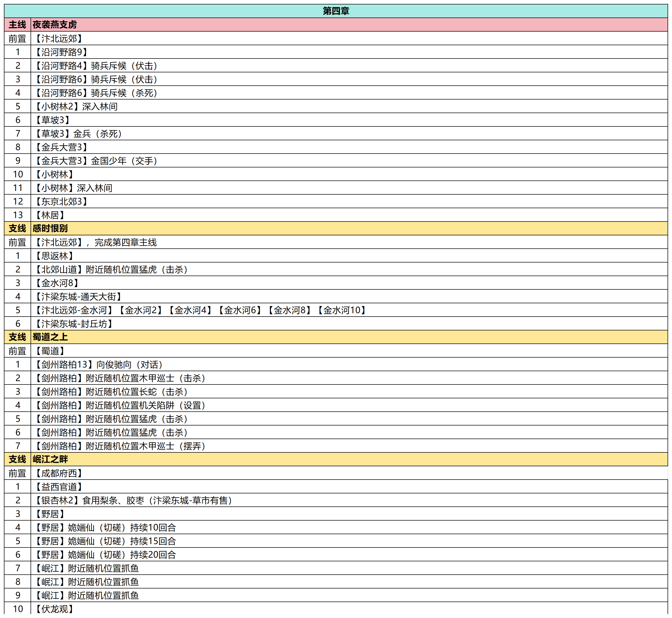672x618 pixels.
Task: Click the 感时恨别 side quest header
Action: pyautogui.click(x=50, y=228)
